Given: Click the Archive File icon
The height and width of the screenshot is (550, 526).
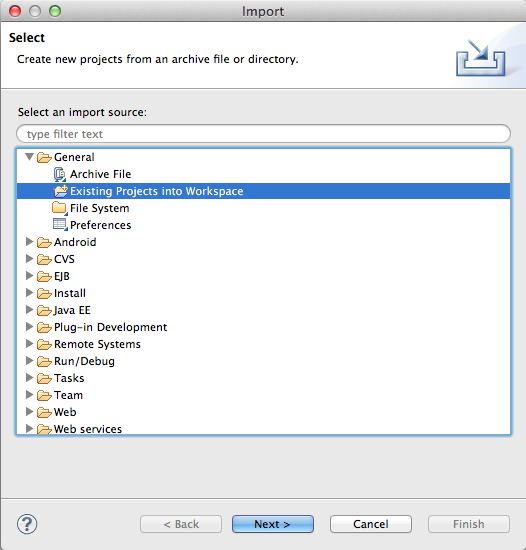Looking at the screenshot, I should (x=60, y=174).
